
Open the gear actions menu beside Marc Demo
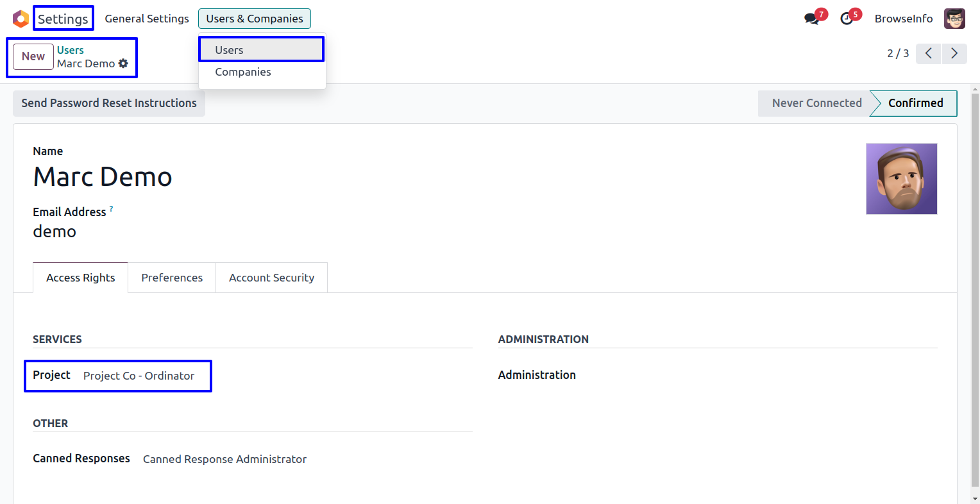coord(123,63)
